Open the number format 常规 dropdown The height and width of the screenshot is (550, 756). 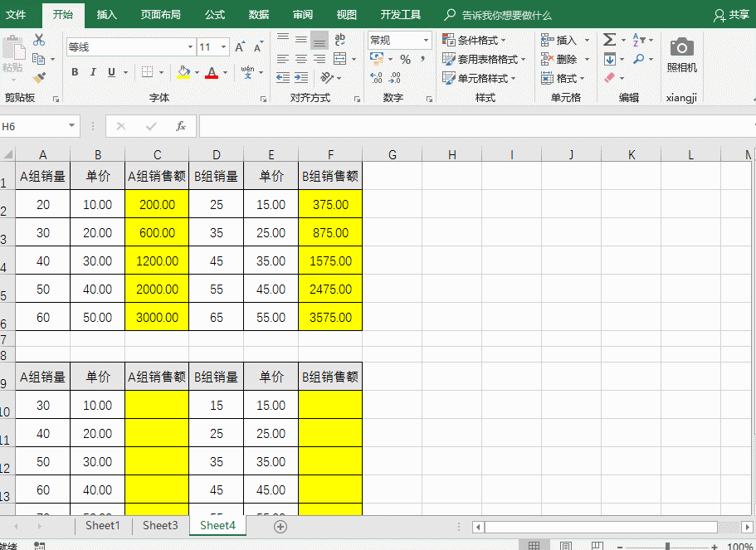pos(427,40)
